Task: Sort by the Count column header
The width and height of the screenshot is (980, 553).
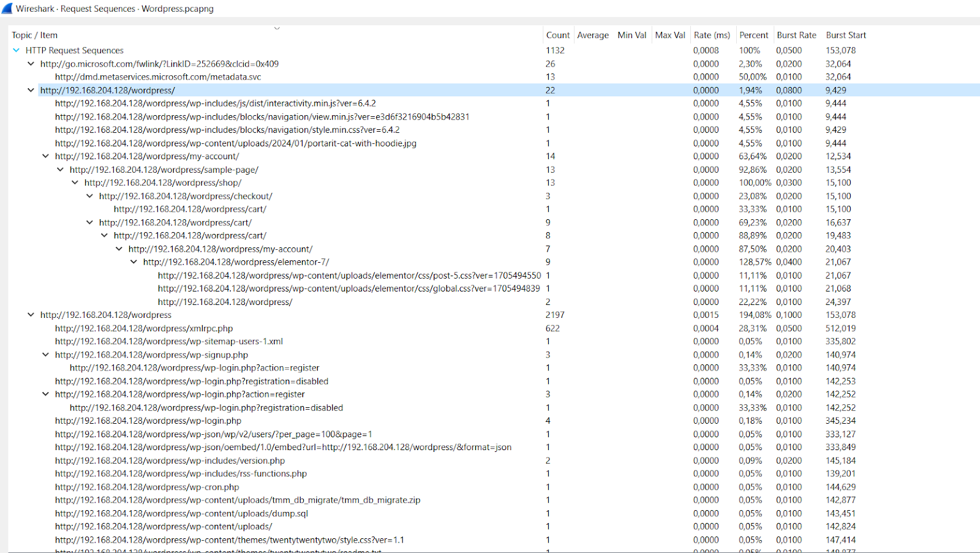Action: pos(558,35)
